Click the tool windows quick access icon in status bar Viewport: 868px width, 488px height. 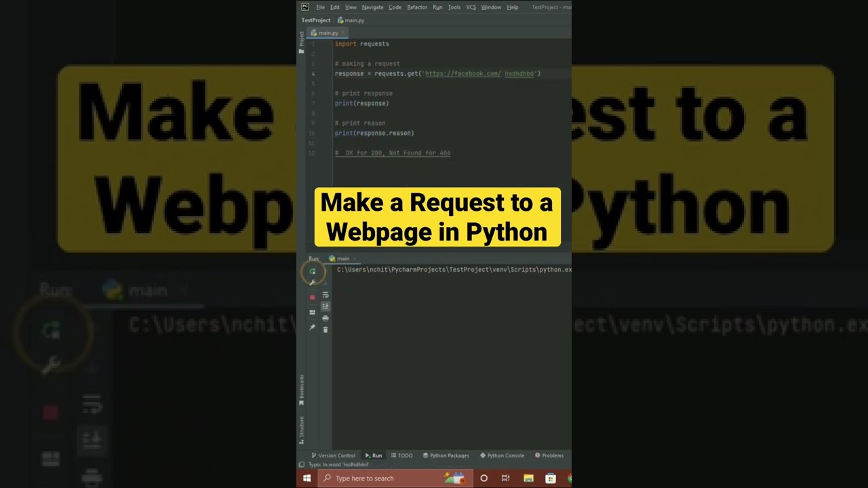(x=302, y=465)
